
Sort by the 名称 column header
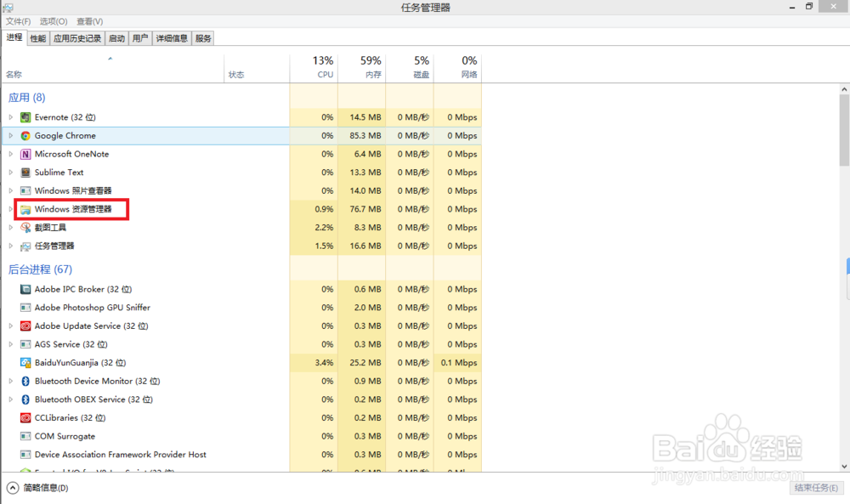(x=113, y=68)
